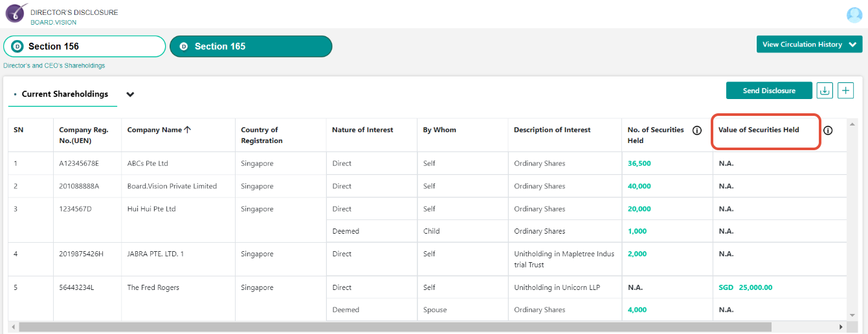Screen dimensions: 868x334
Task: Click the 40,000 securities value
Action: coord(640,186)
